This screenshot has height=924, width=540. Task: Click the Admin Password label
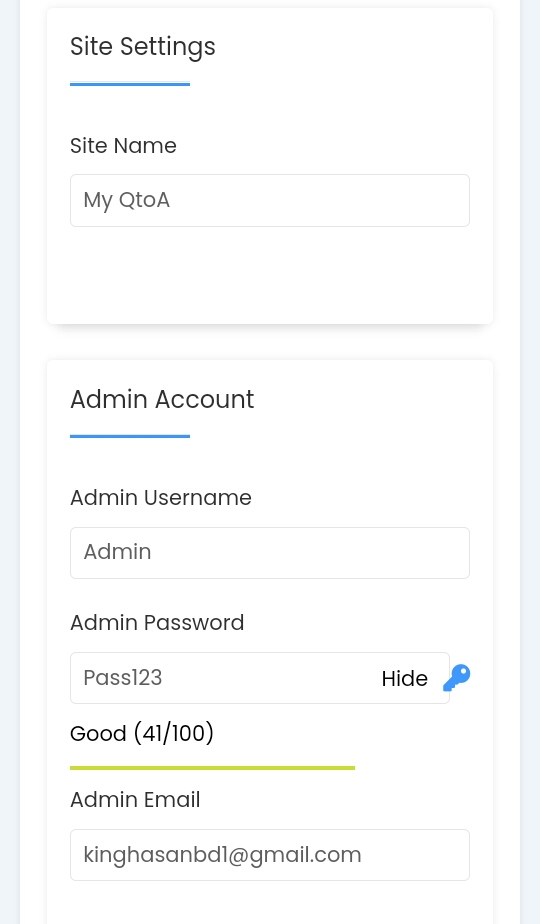click(x=157, y=623)
